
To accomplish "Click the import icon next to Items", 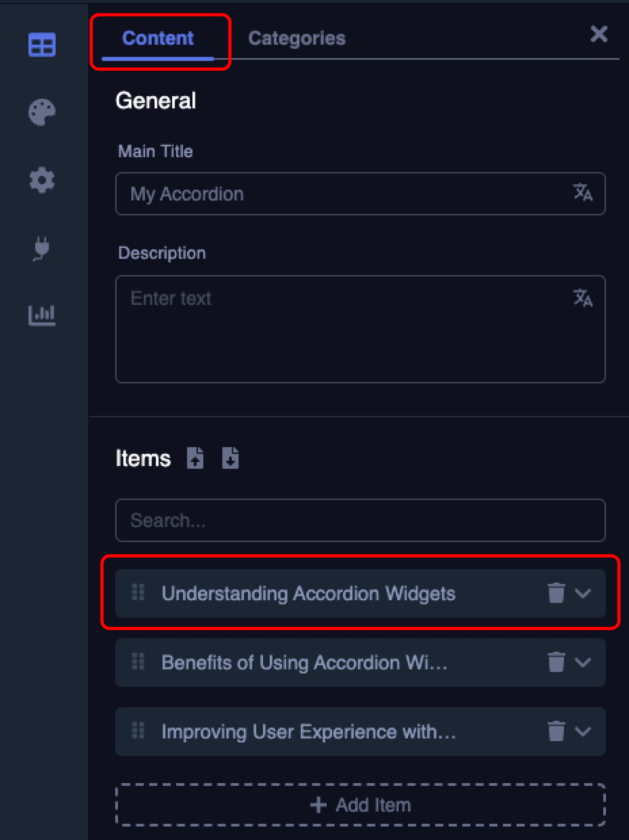I will click(195, 458).
